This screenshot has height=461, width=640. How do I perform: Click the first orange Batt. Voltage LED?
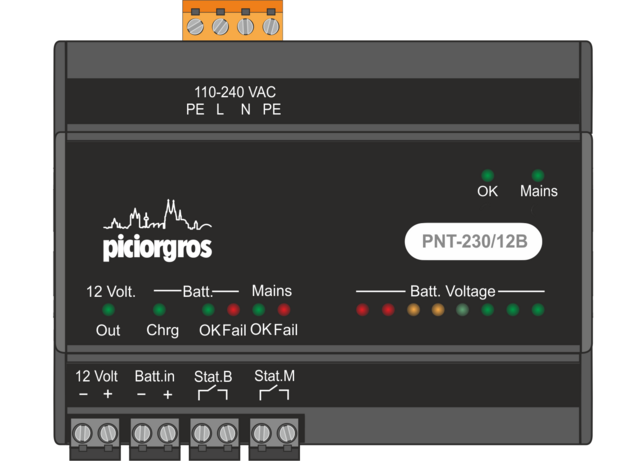tap(413, 310)
